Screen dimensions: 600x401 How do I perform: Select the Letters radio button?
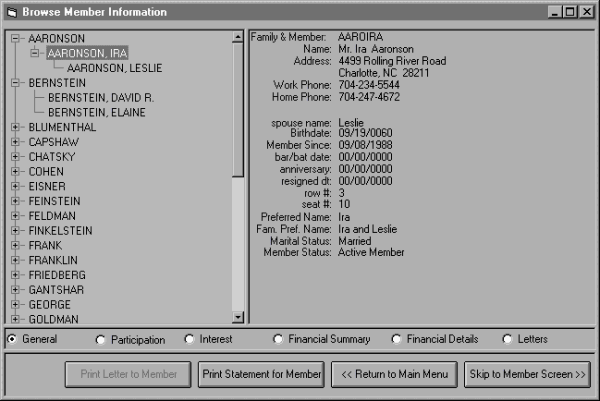click(507, 340)
